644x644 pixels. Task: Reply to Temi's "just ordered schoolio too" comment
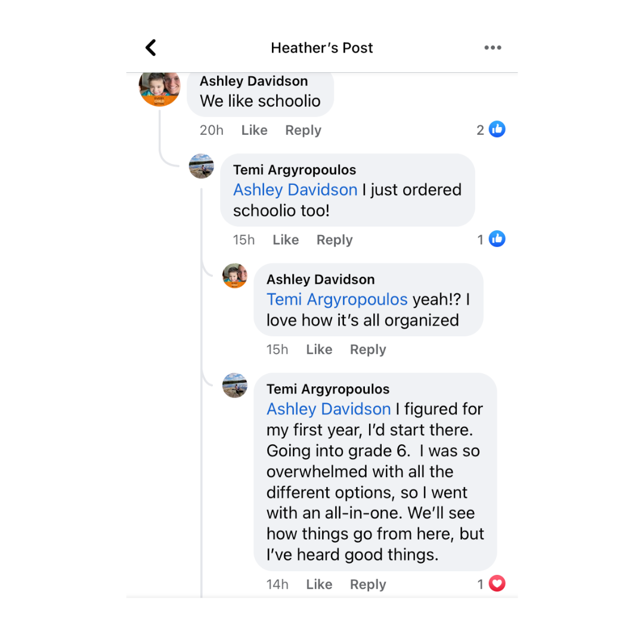[x=335, y=240]
